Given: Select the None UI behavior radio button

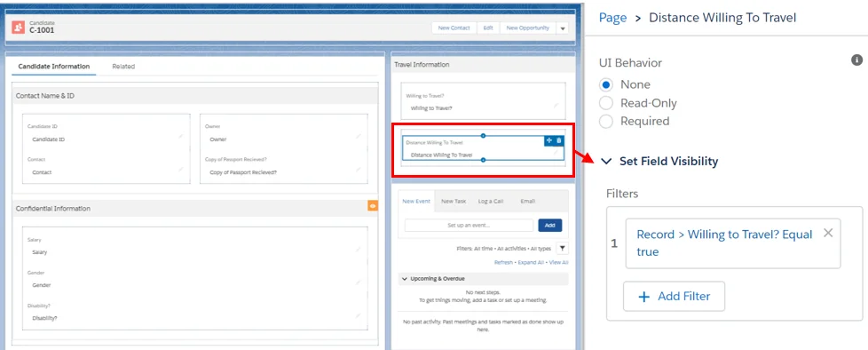Looking at the screenshot, I should (606, 84).
